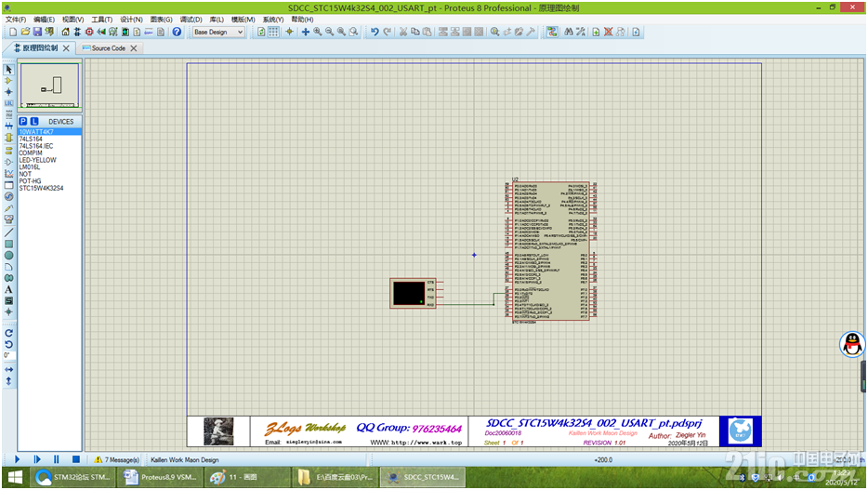Open the Base Design variant dropdown
This screenshot has height=490, width=868.
pyautogui.click(x=218, y=33)
